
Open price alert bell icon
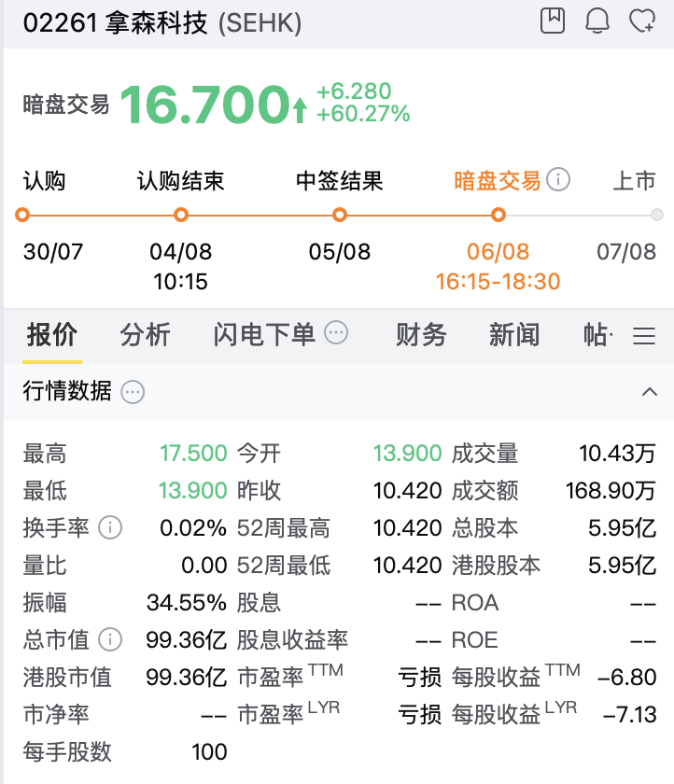[x=597, y=21]
